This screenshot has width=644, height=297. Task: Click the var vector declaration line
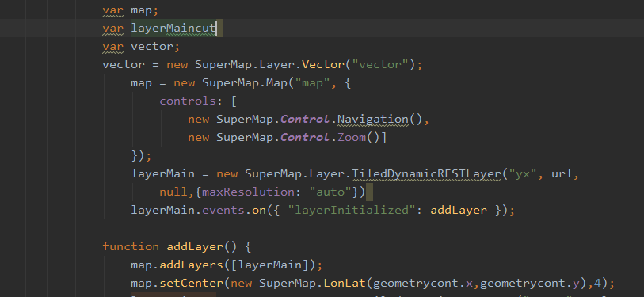[x=141, y=47]
